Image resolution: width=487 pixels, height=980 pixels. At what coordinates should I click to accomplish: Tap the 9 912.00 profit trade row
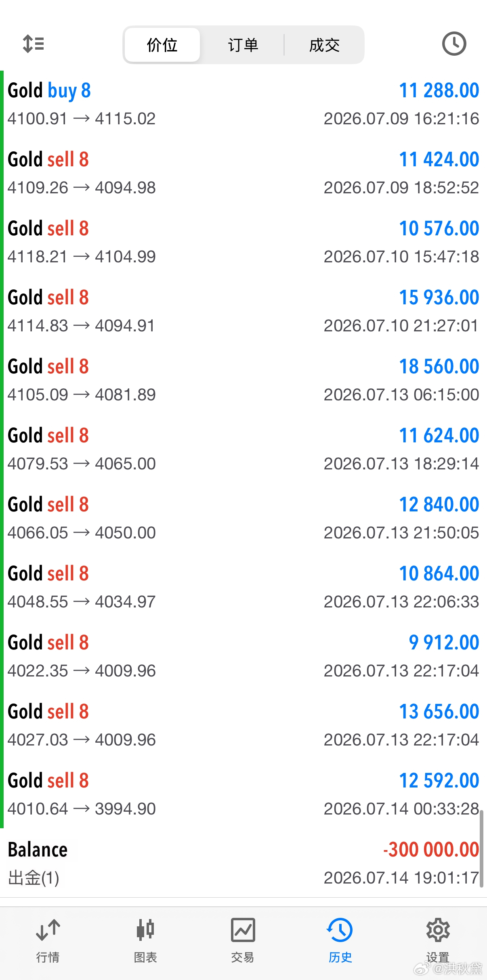pos(243,656)
